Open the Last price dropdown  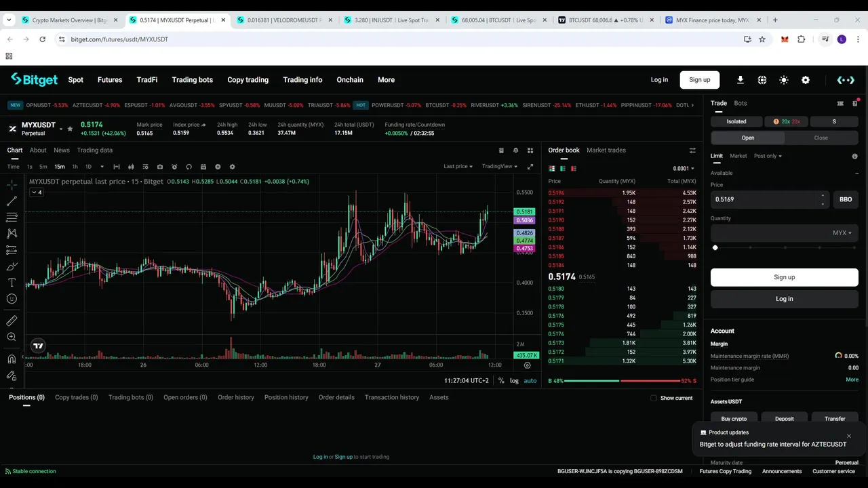(458, 167)
